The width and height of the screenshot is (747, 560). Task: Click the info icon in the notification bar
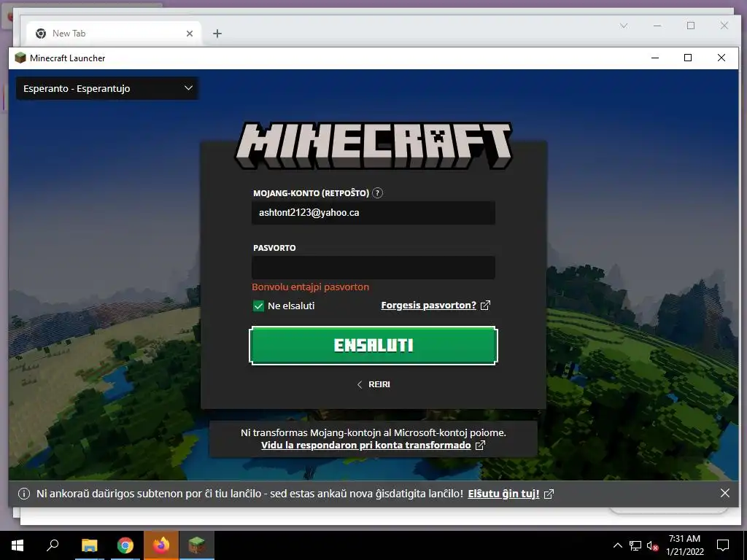click(x=24, y=494)
